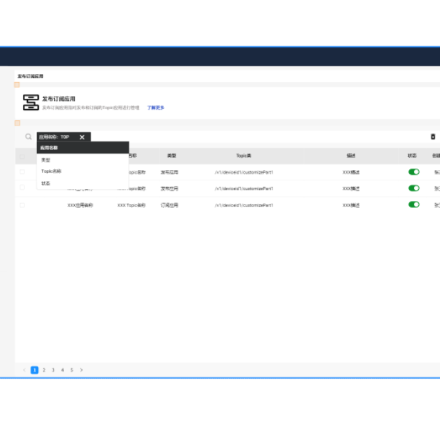Select highlighted 应用名称 filter option
The height and width of the screenshot is (440, 440).
click(83, 148)
